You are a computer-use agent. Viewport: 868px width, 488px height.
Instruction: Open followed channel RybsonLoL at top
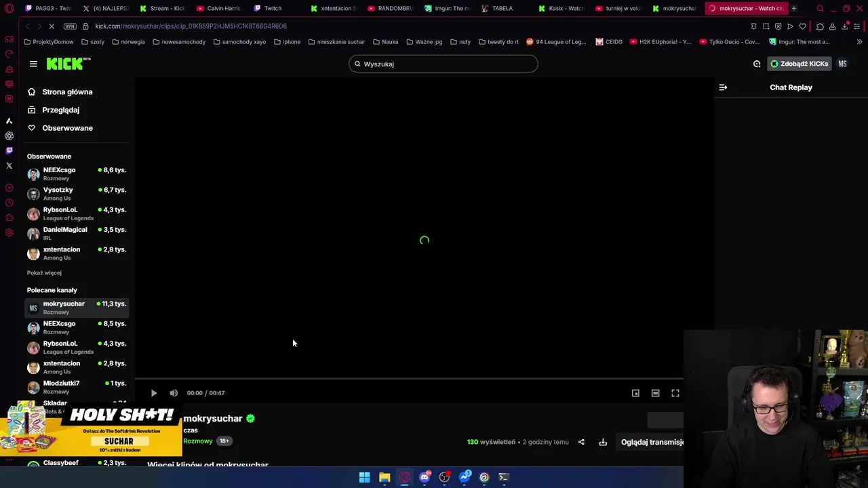pyautogui.click(x=77, y=213)
